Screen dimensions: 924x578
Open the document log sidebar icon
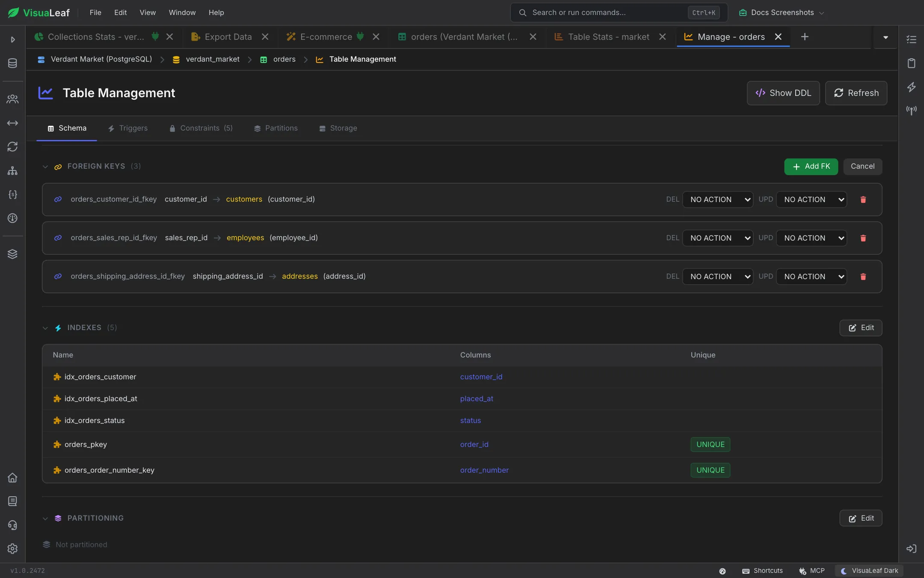(12, 501)
